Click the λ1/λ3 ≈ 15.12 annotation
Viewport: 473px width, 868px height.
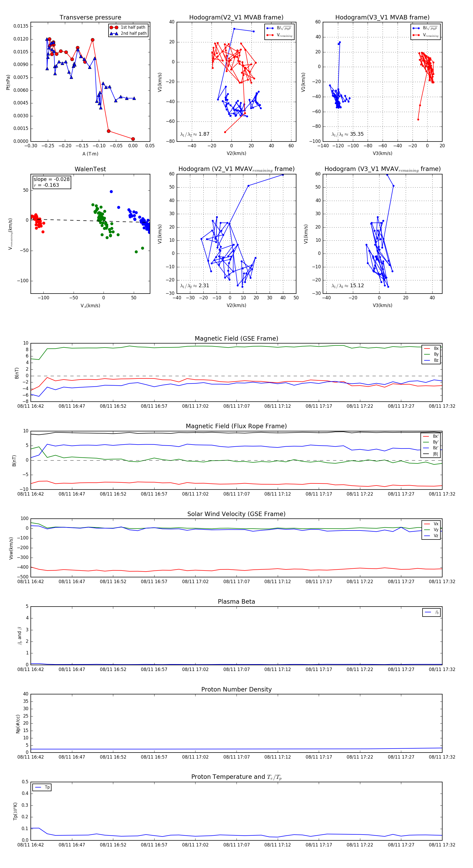[x=348, y=286]
